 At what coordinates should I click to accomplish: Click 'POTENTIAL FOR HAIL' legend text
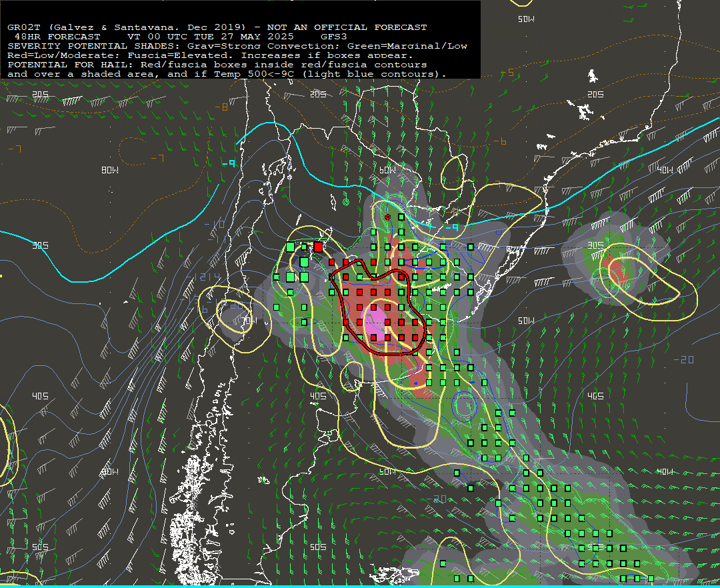coord(68,65)
